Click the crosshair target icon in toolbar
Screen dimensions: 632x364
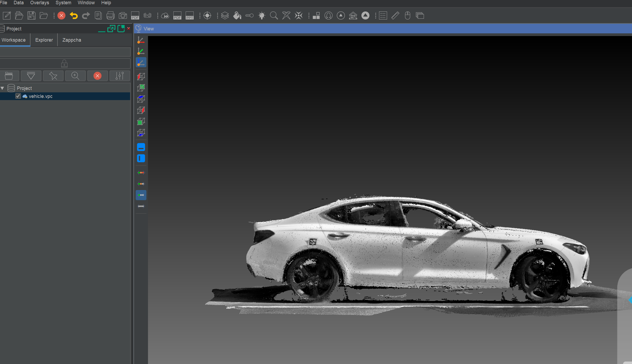[207, 16]
